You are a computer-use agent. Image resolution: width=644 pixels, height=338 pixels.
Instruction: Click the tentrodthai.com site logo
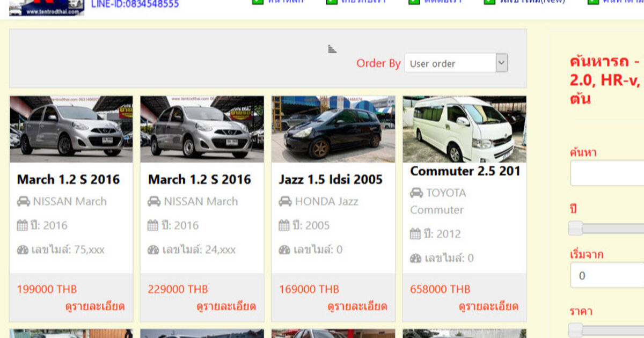(x=47, y=8)
